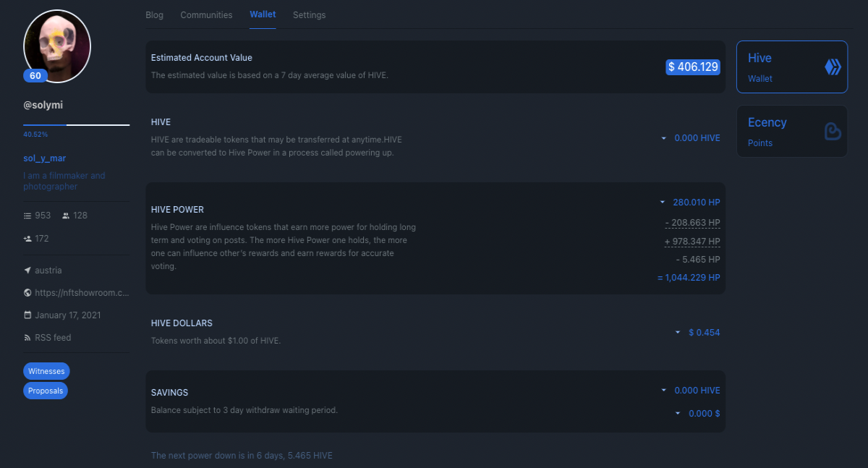Click the globe icon next to website link
The height and width of the screenshot is (468, 868).
(x=27, y=293)
